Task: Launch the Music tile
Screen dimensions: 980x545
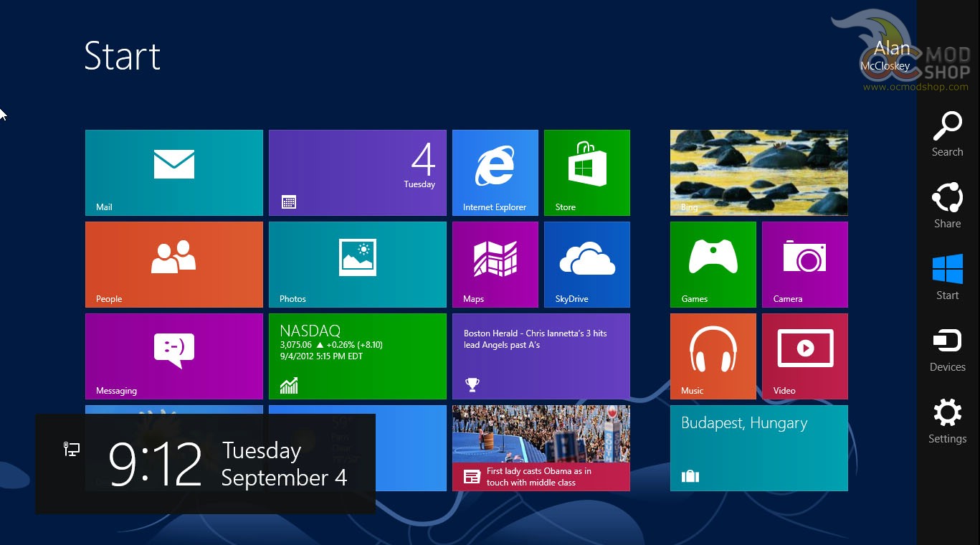Action: click(713, 356)
